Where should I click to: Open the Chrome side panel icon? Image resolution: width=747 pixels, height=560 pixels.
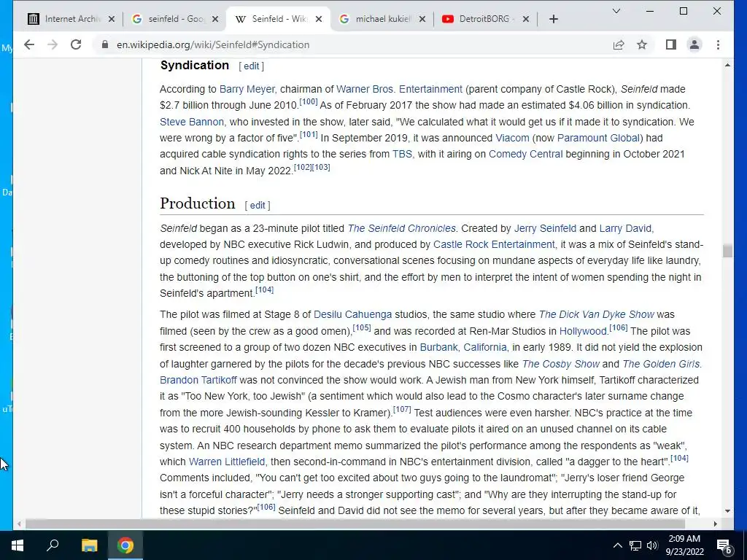pyautogui.click(x=671, y=44)
